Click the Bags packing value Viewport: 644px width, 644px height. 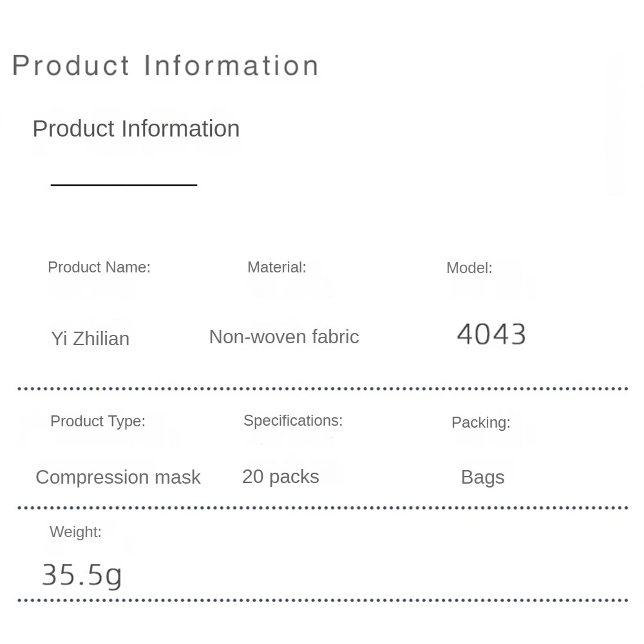pyautogui.click(x=483, y=477)
